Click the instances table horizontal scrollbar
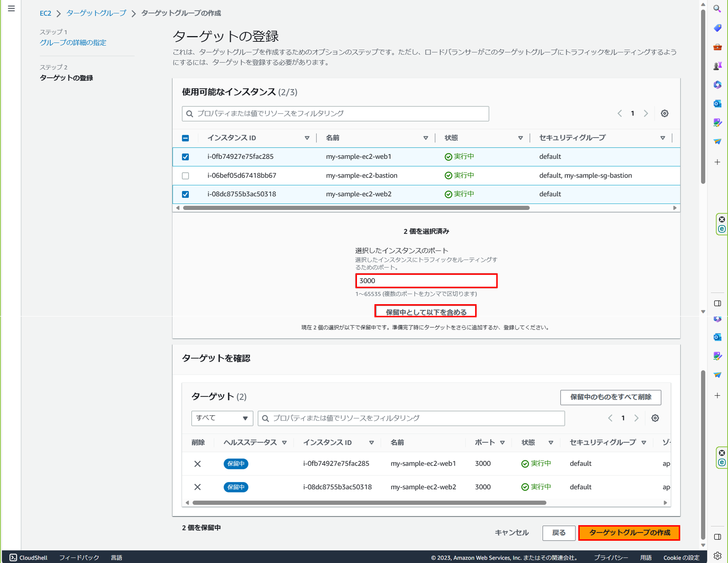728x563 pixels. click(356, 208)
